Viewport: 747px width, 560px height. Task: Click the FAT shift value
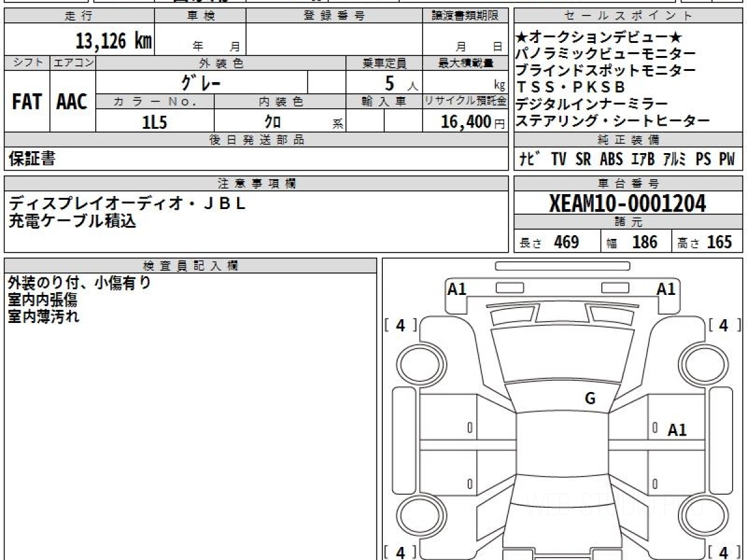(27, 102)
